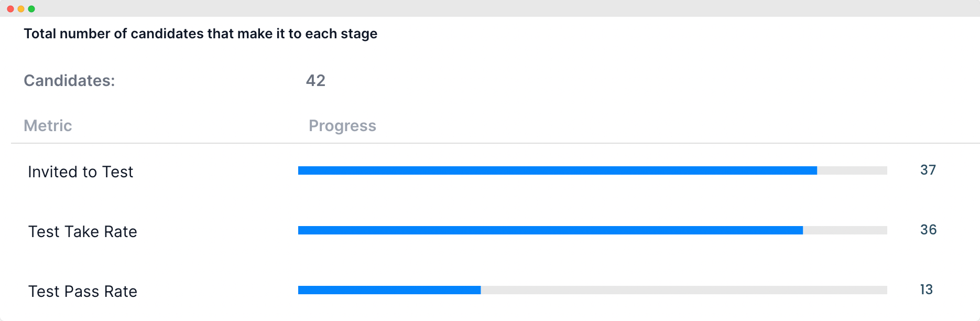Viewport: 980px width, 321px height.
Task: Select the Test Take Rate metric label
Action: pos(83,231)
